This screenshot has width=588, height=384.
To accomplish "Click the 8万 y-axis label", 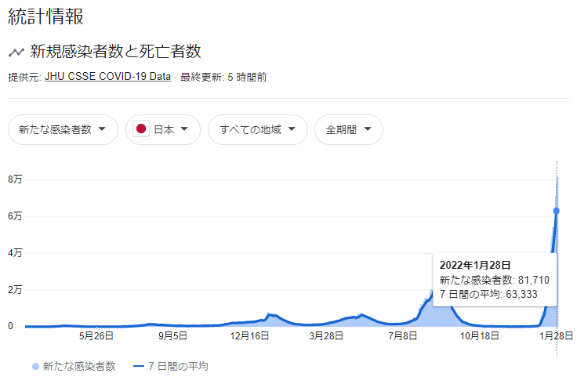I will [x=15, y=179].
